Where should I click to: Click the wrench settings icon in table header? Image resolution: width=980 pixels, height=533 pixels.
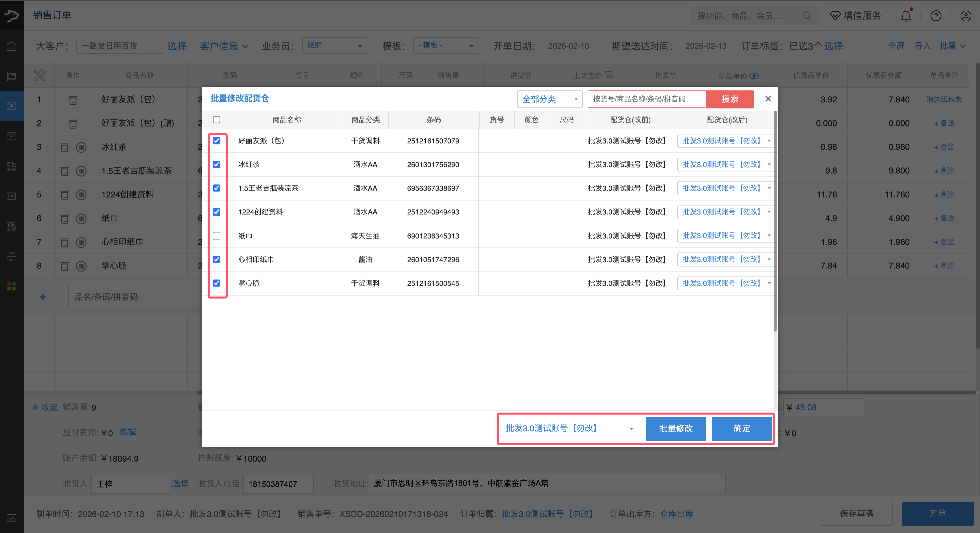coord(39,75)
